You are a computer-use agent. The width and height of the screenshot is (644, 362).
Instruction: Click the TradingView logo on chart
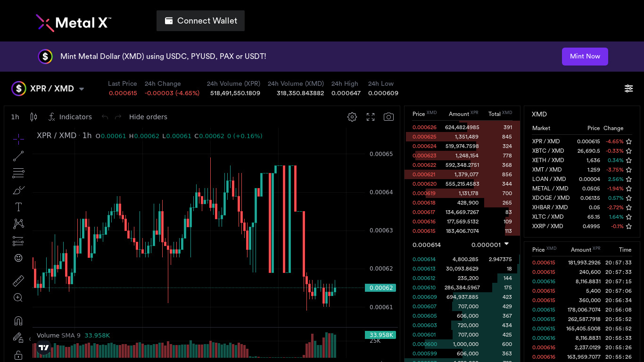44,348
